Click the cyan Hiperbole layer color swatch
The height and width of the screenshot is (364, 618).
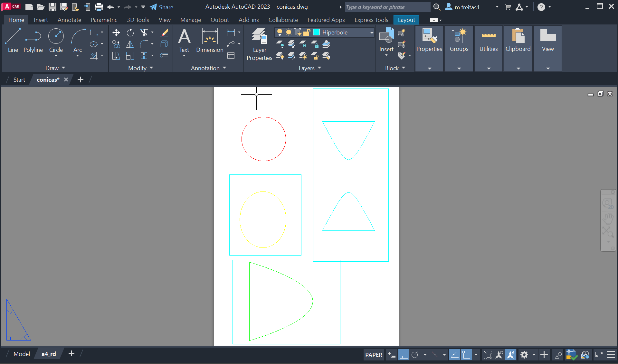tap(317, 32)
